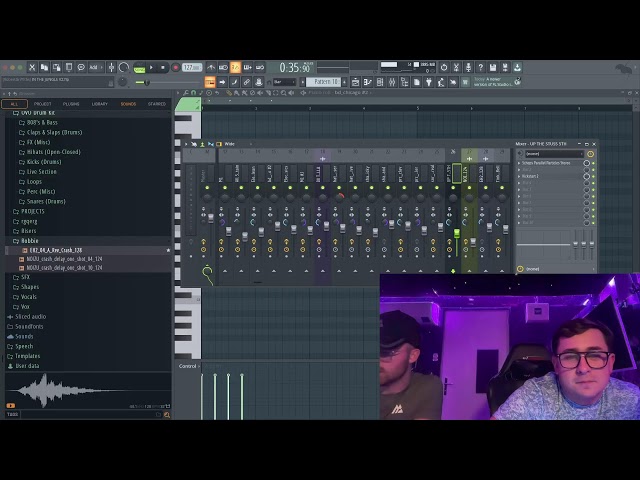The height and width of the screenshot is (480, 640).
Task: Select MOZU_crash_delay_one_shot_10_124 sample
Action: tap(64, 268)
